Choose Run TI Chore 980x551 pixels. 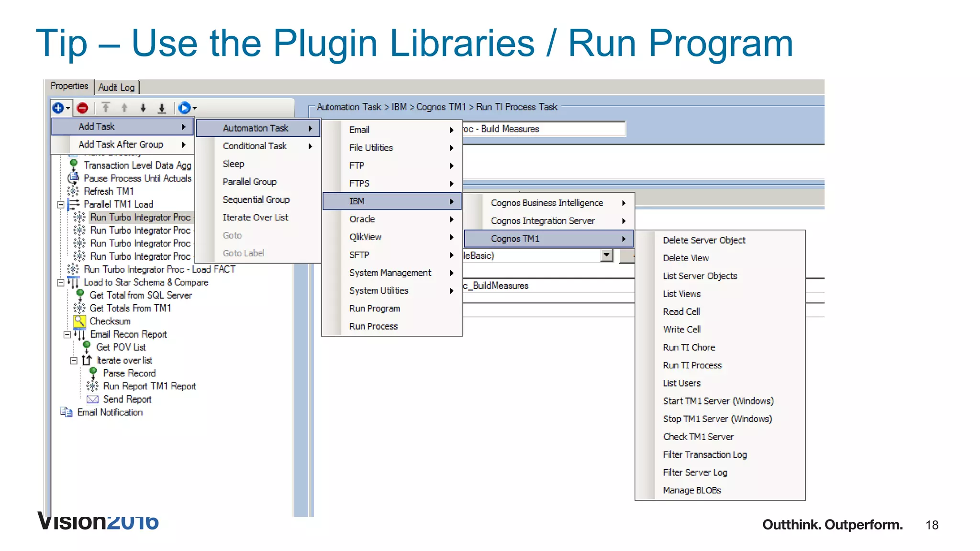pos(720,347)
